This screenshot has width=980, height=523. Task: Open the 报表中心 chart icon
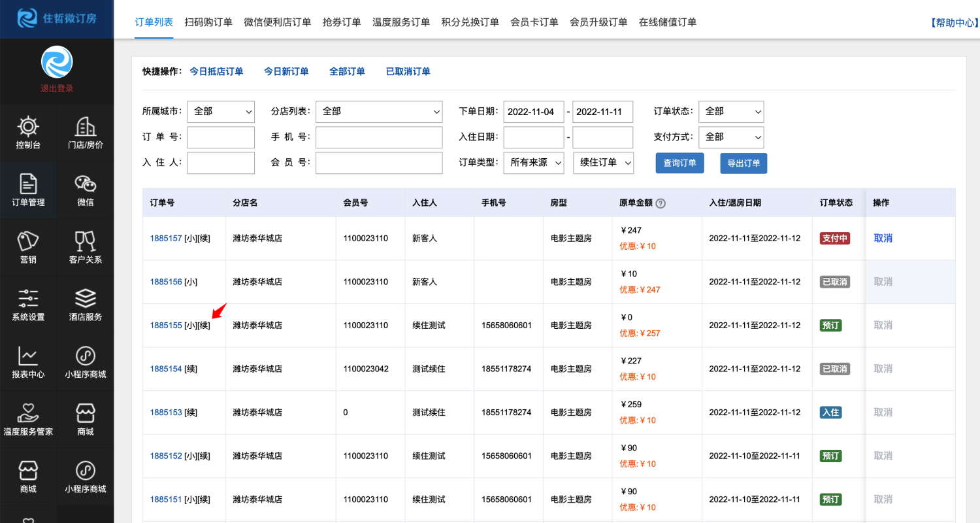click(x=28, y=362)
